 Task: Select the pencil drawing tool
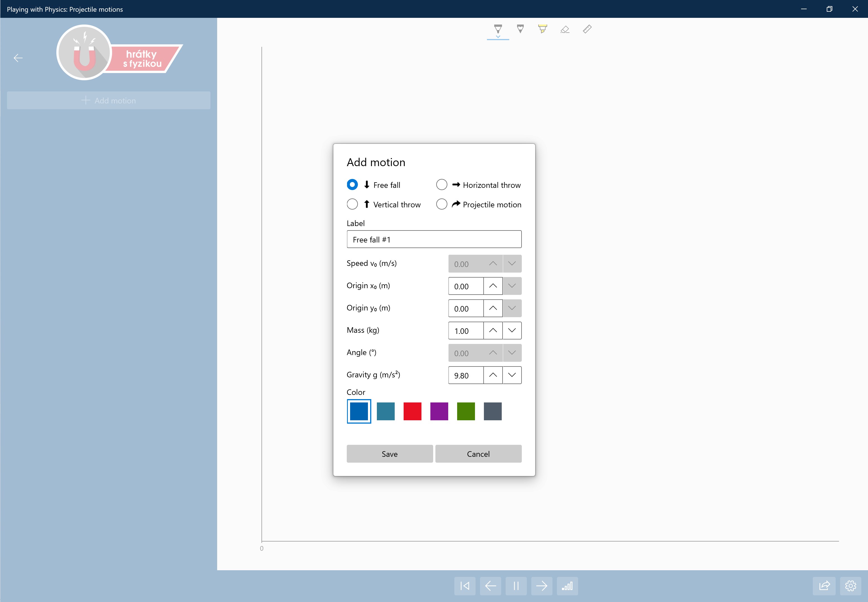click(x=520, y=30)
